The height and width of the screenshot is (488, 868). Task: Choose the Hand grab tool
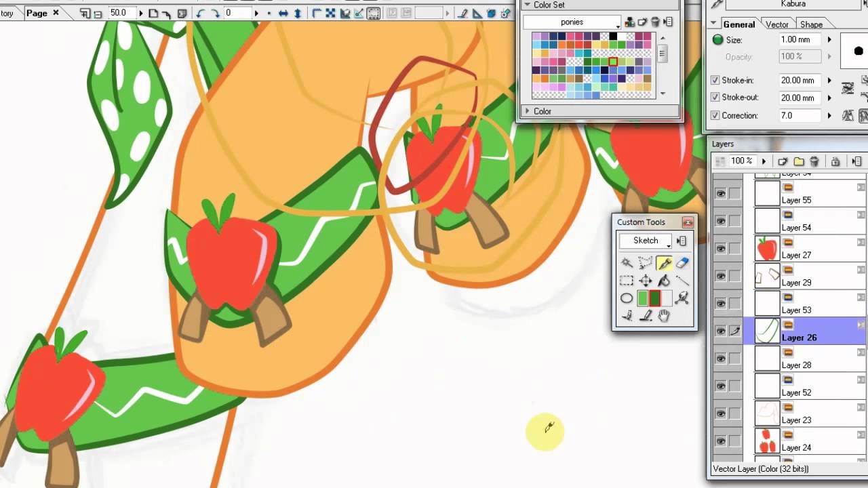coord(664,316)
